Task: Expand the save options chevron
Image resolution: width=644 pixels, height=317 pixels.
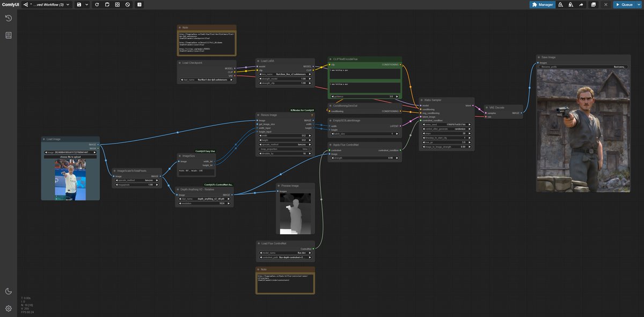Action: [x=87, y=4]
